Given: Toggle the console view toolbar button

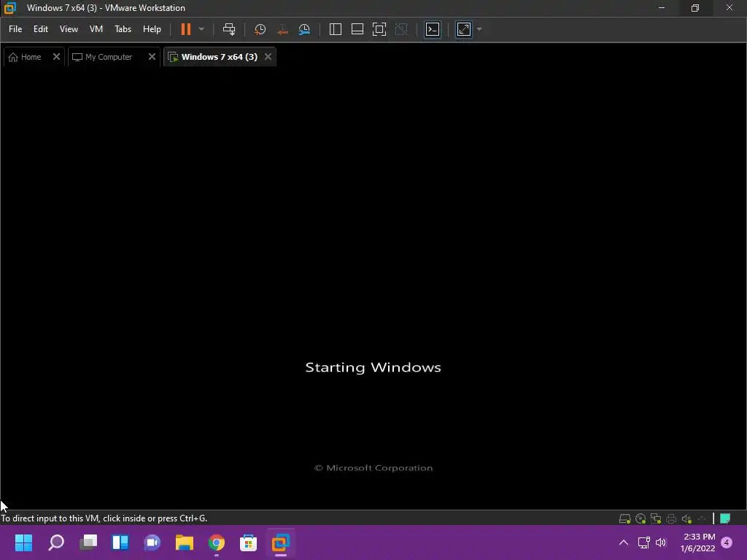Looking at the screenshot, I should coord(433,29).
